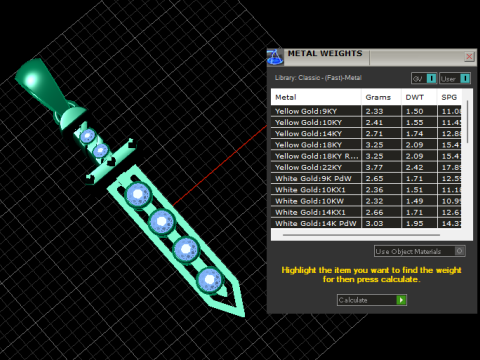
Task: Click the 3.03 grams cell
Action: pyautogui.click(x=381, y=223)
